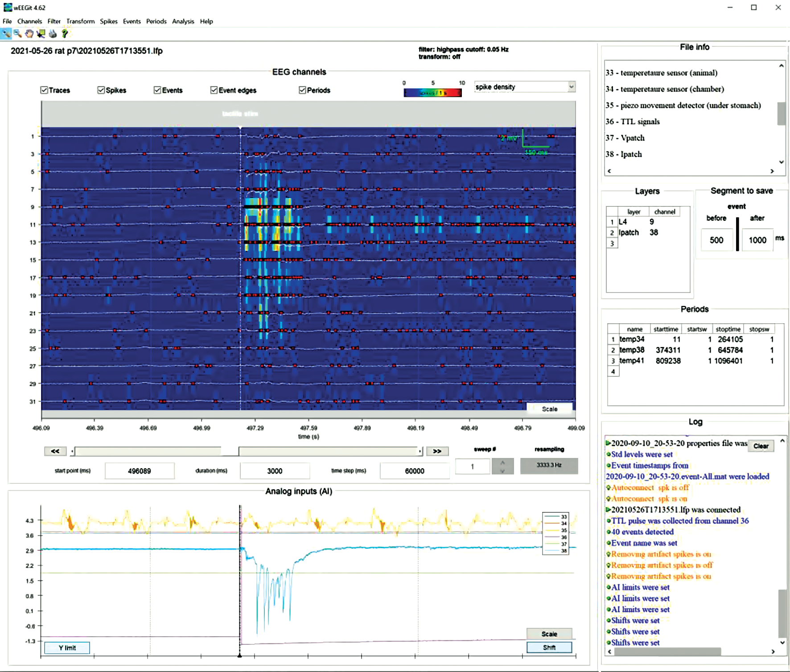The width and height of the screenshot is (790, 672).
Task: Click the sweep number up arrow
Action: click(502, 462)
